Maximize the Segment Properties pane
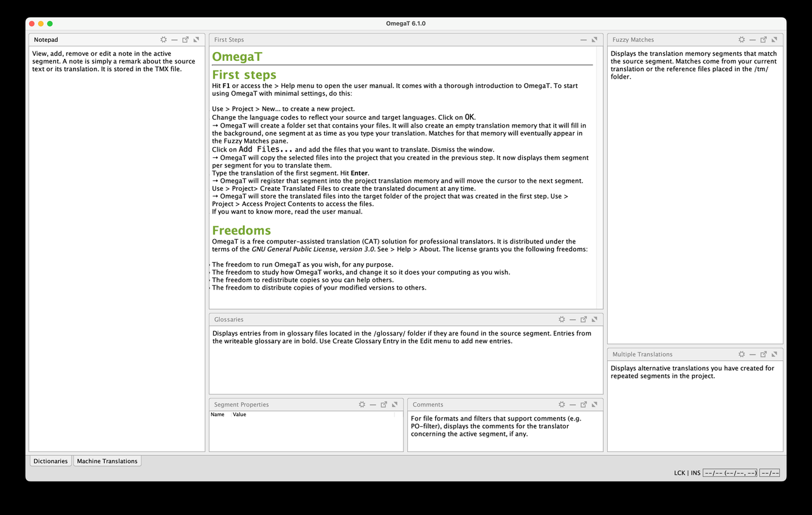 395,405
